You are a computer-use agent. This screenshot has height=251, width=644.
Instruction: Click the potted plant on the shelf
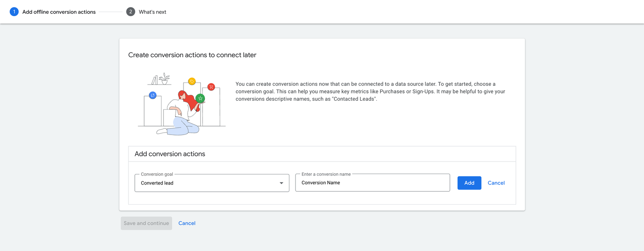coord(164,79)
